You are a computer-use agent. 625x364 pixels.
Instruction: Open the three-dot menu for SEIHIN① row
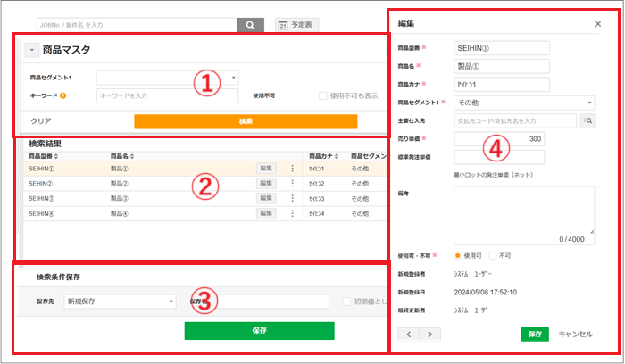(292, 168)
